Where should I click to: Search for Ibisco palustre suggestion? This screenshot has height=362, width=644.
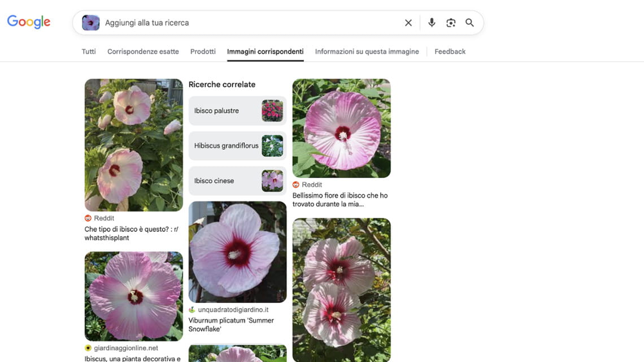tap(237, 111)
